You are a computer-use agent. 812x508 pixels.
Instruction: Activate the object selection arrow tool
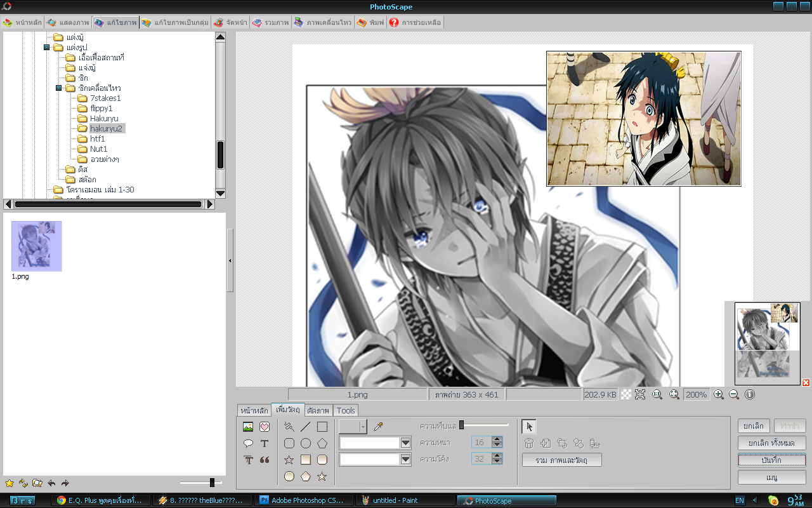[529, 427]
